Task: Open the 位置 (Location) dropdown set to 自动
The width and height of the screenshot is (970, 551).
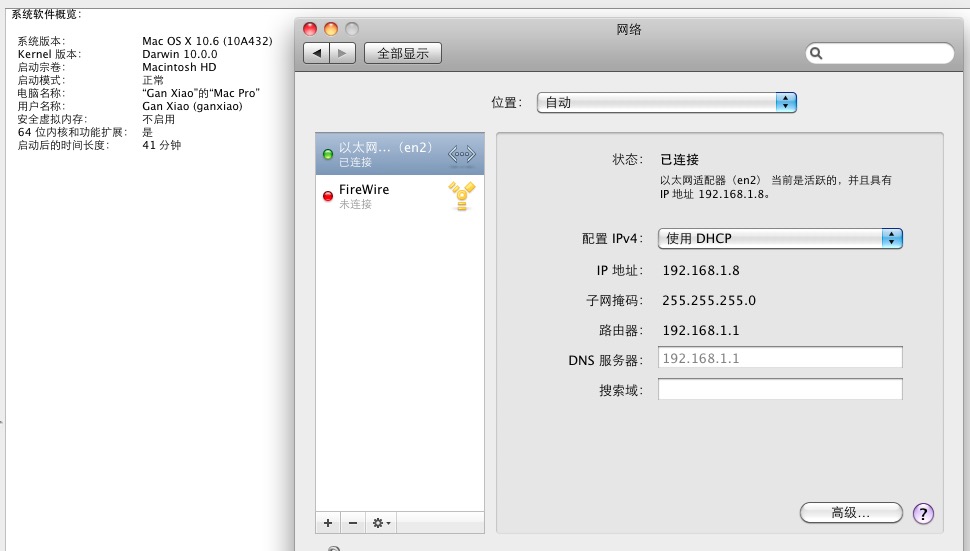Action: pos(666,102)
